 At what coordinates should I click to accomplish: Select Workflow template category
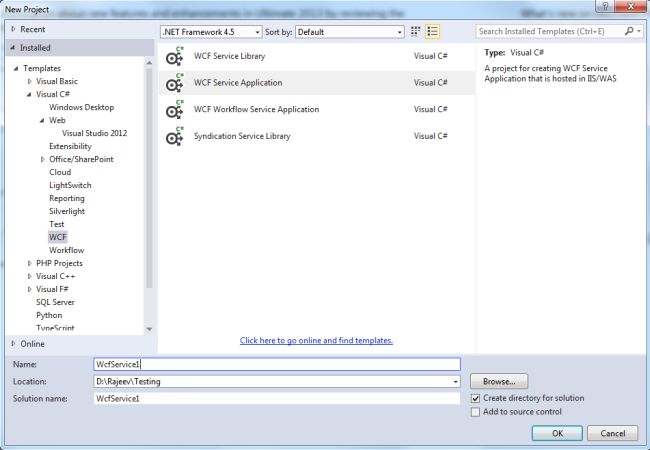pos(66,250)
